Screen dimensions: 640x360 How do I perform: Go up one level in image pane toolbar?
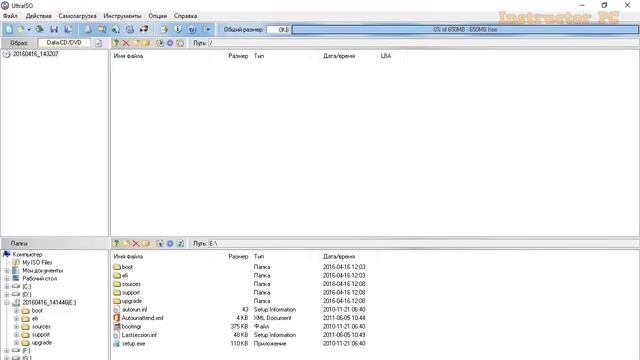116,43
